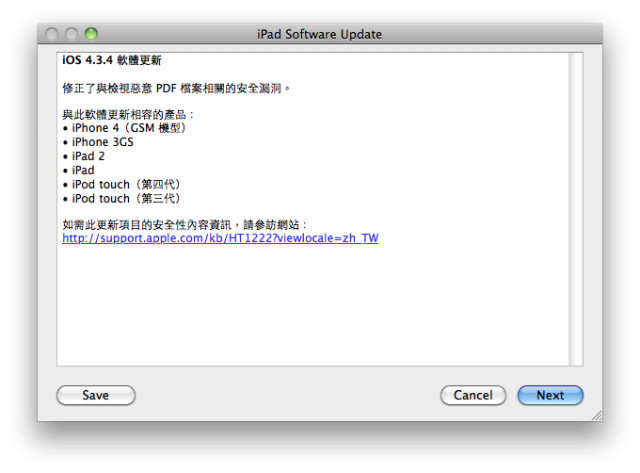Click the Next button
Viewport: 640px width, 473px height.
coord(550,395)
